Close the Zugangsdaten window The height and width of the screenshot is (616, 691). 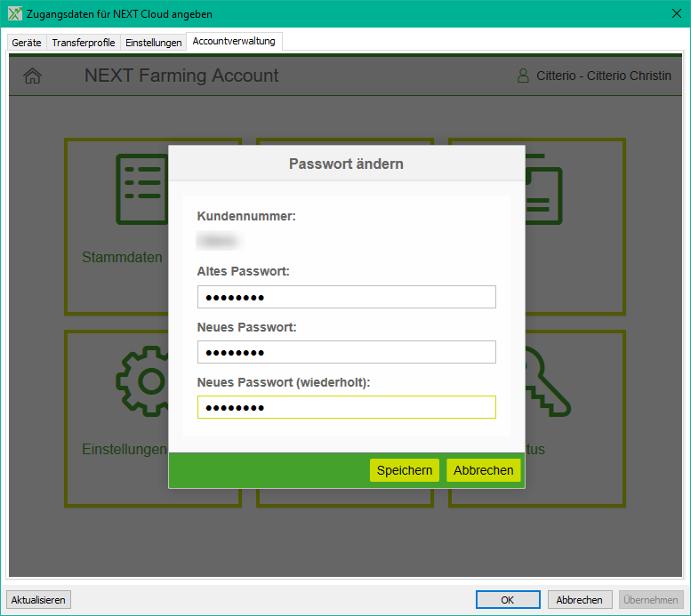677,13
